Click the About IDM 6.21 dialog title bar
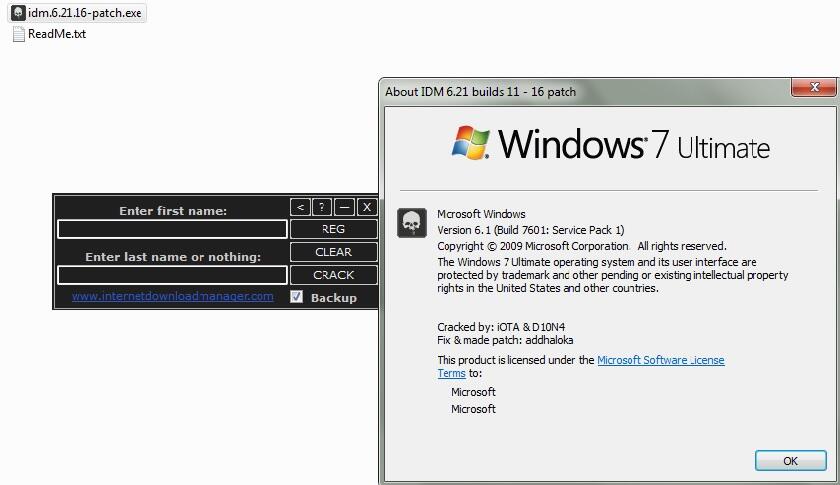The image size is (840, 485). (587, 92)
